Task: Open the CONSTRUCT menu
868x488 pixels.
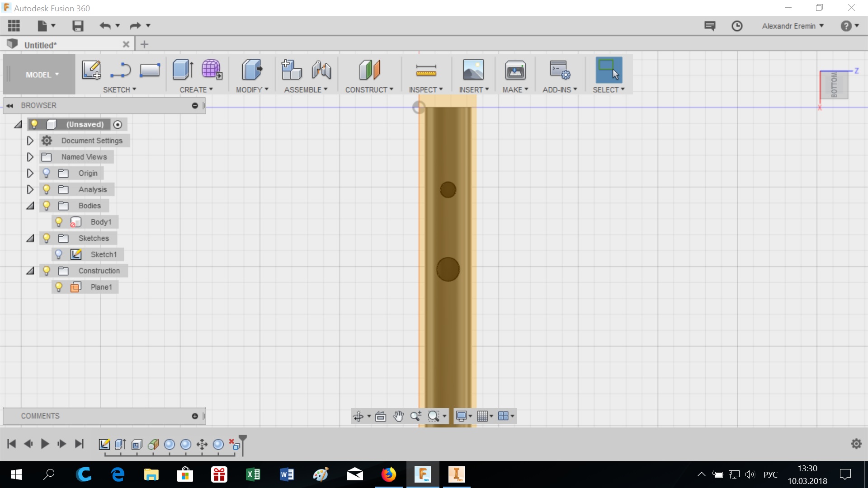Action: point(369,89)
